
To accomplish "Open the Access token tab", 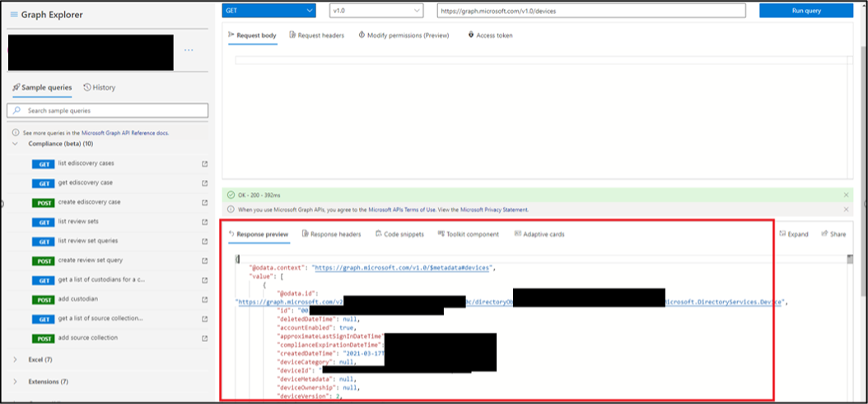I will pos(491,35).
